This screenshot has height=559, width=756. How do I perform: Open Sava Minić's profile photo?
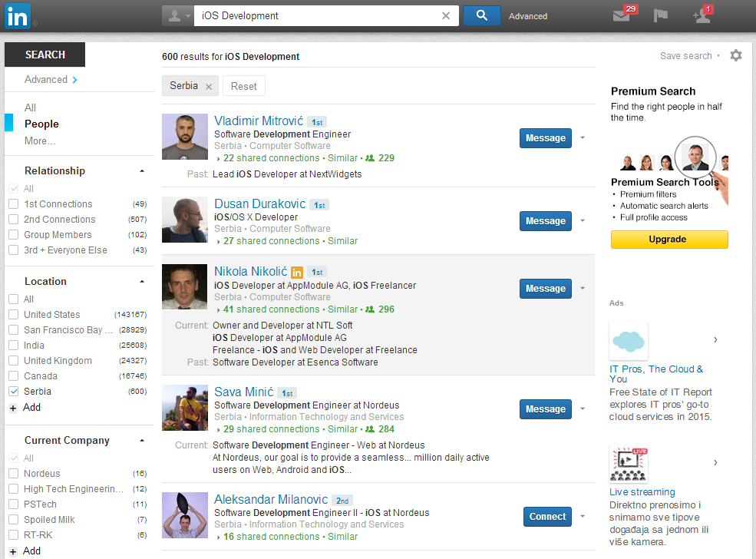coord(185,408)
